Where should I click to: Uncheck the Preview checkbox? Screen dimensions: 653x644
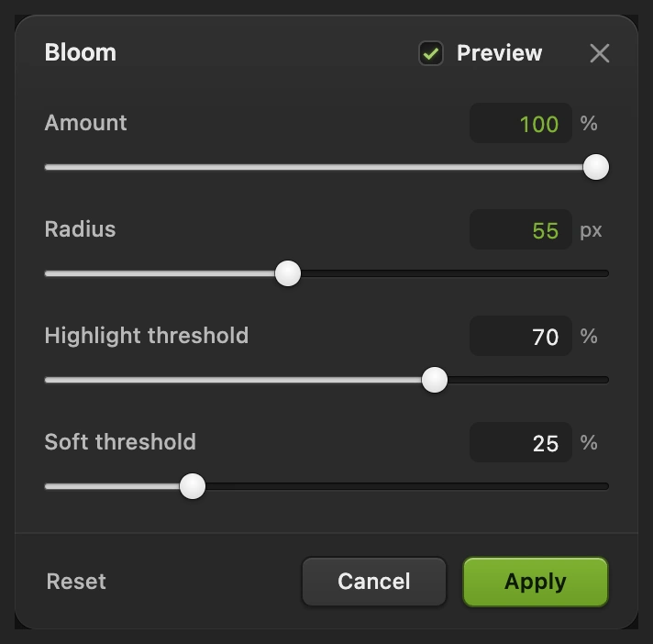(x=431, y=53)
